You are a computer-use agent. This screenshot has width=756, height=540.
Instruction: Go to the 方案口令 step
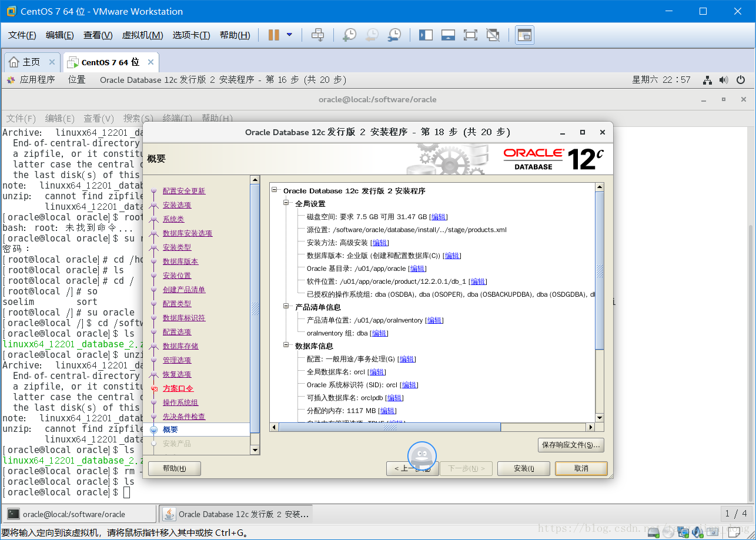point(178,388)
